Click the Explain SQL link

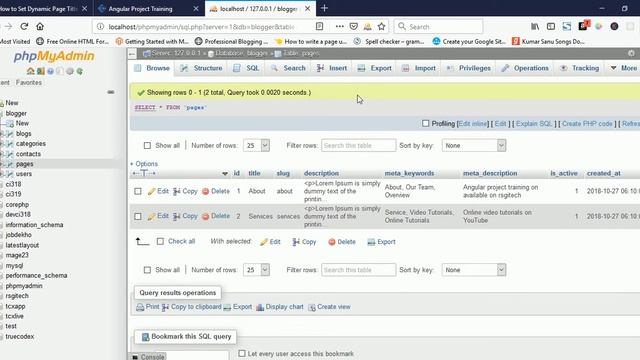pyautogui.click(x=533, y=124)
